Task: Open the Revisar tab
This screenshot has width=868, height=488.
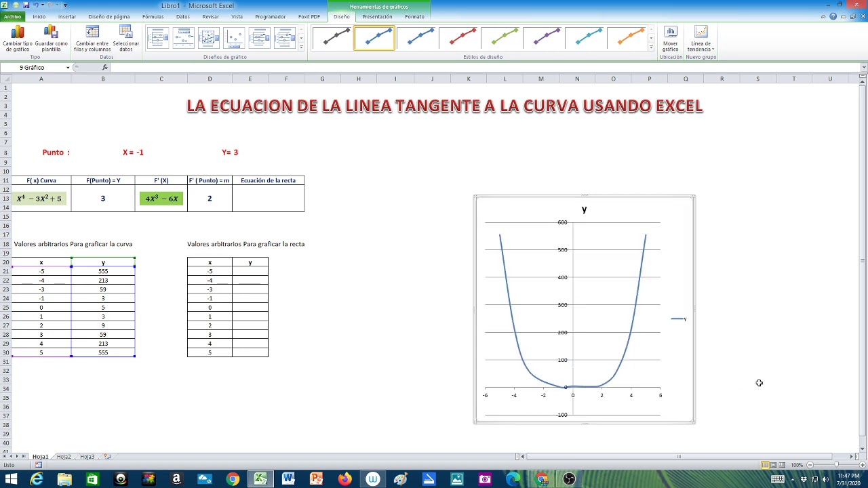Action: 210,16
